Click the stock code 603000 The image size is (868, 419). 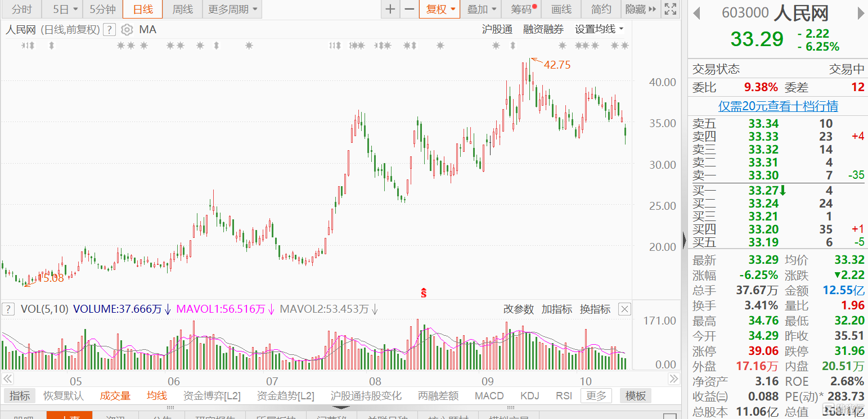tap(745, 13)
